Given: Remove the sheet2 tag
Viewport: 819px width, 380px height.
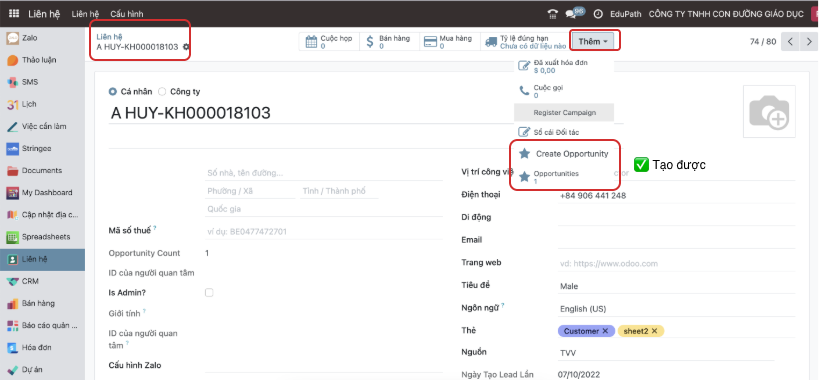Looking at the screenshot, I should (654, 331).
